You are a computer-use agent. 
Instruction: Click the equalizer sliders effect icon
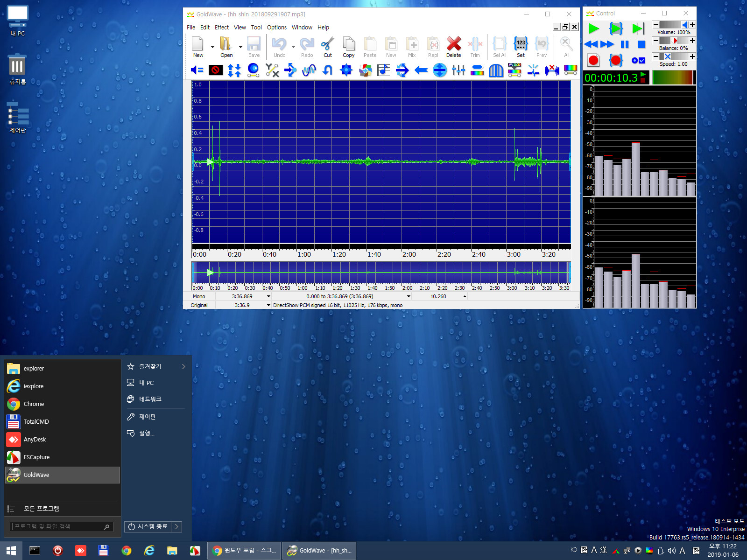point(458,70)
